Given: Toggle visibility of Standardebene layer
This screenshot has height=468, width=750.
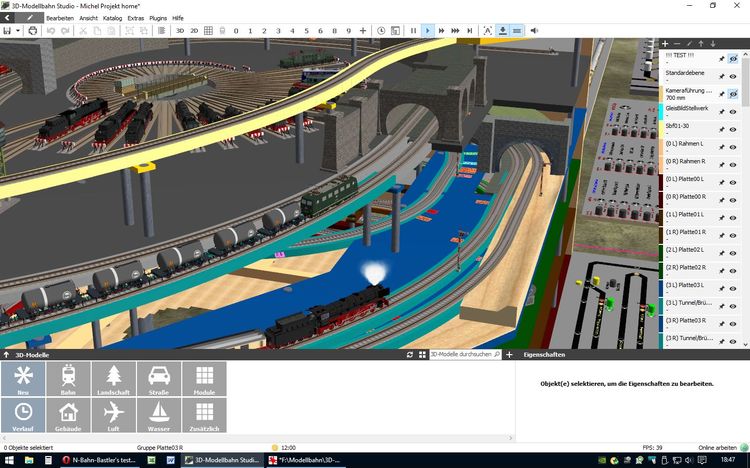Looking at the screenshot, I should coord(733,77).
